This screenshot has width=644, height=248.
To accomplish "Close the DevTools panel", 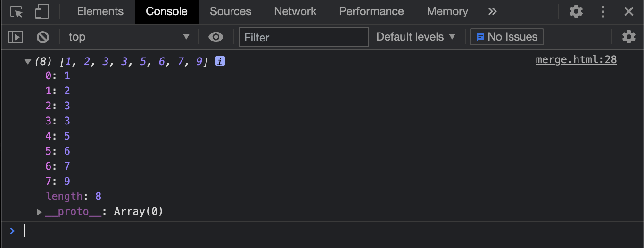I will (x=629, y=12).
